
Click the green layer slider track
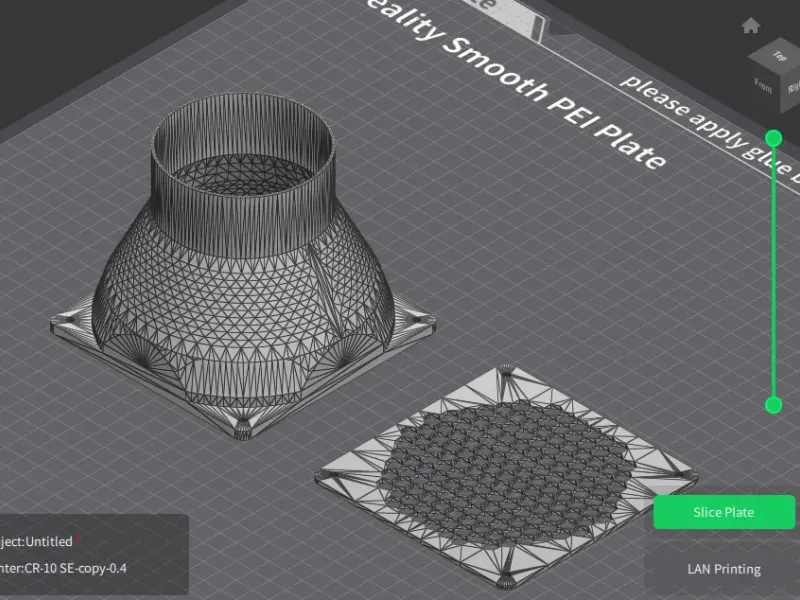[x=773, y=271]
